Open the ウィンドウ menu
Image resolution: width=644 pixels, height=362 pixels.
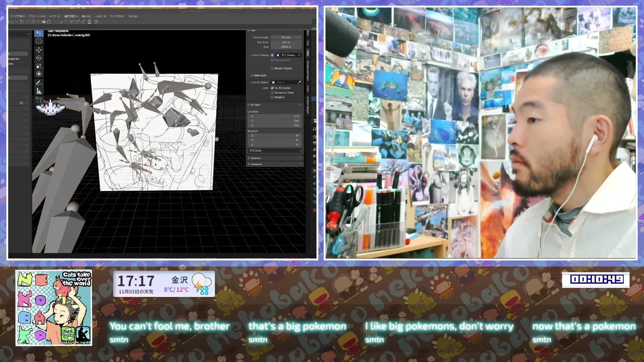[x=117, y=16]
